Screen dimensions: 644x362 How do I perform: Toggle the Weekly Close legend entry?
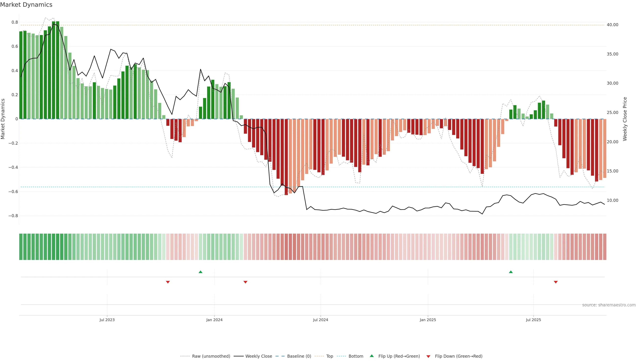258,356
